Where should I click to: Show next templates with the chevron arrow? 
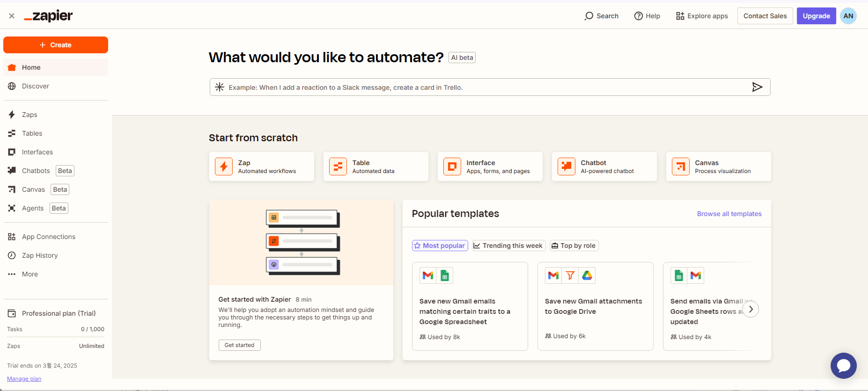[750, 309]
